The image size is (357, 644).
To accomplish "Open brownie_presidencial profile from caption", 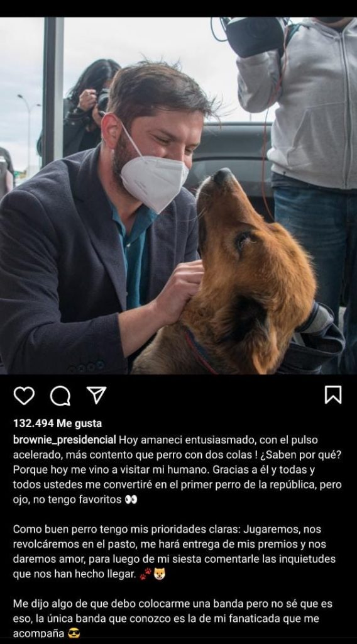I will (x=65, y=440).
